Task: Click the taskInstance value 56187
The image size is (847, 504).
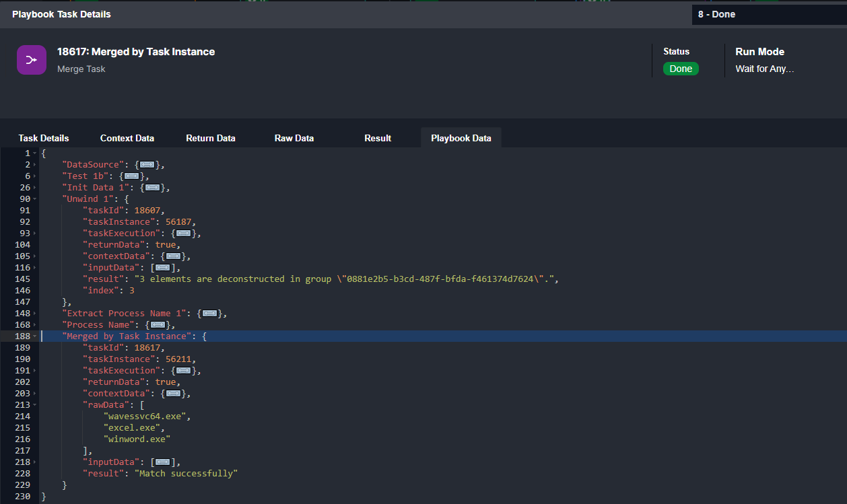Action: (178, 222)
